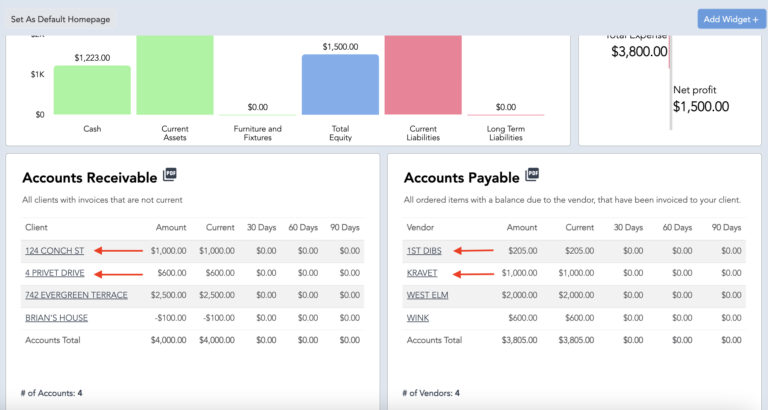
Task: Click the Client column header
Action: coord(36,228)
